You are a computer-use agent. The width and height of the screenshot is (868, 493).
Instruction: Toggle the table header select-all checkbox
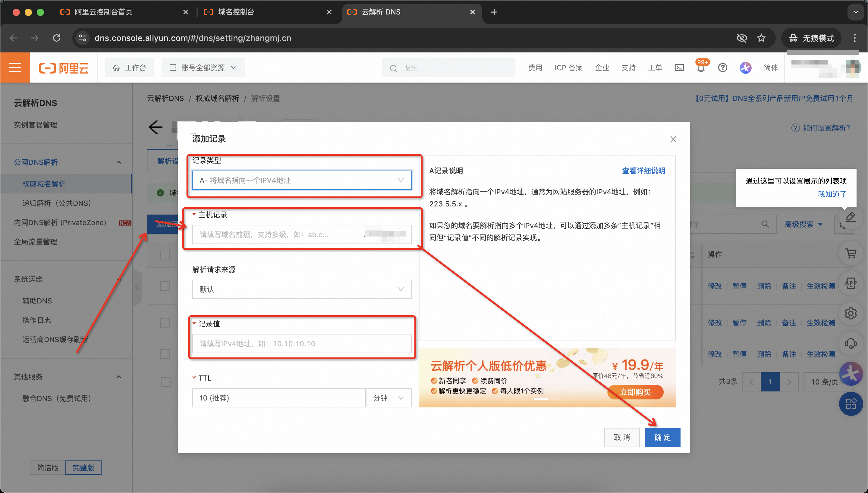click(165, 255)
